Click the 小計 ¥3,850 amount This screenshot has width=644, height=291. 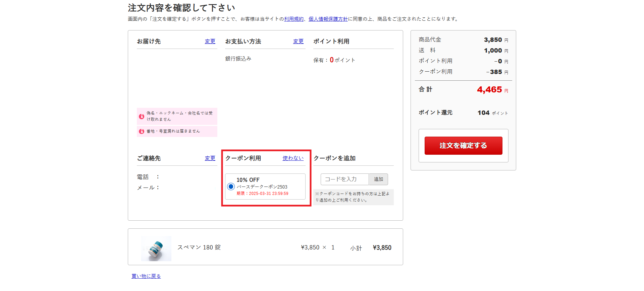point(382,248)
